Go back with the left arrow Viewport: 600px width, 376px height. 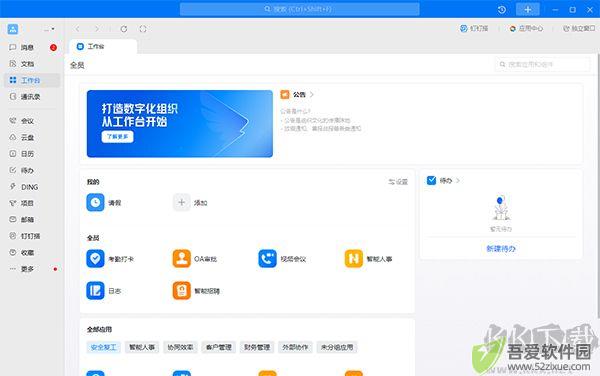78,29
